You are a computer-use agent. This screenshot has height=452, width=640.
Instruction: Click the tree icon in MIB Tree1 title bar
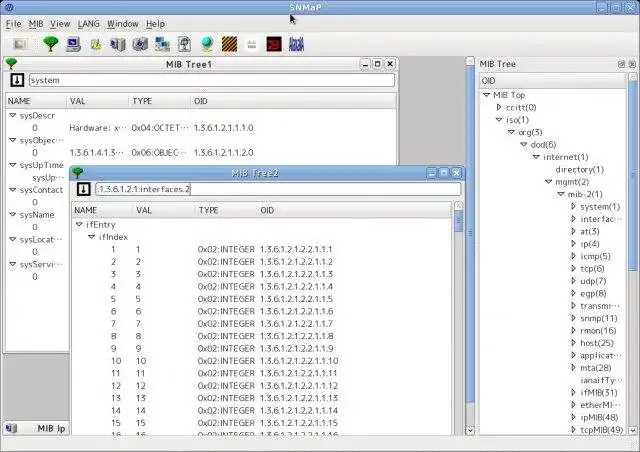click(11, 64)
